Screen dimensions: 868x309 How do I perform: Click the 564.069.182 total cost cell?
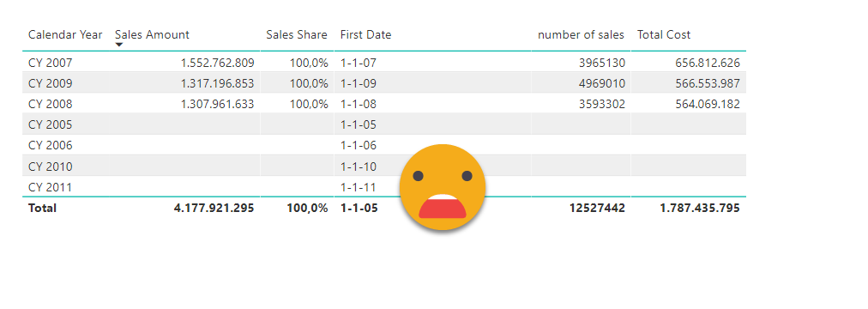pyautogui.click(x=708, y=104)
